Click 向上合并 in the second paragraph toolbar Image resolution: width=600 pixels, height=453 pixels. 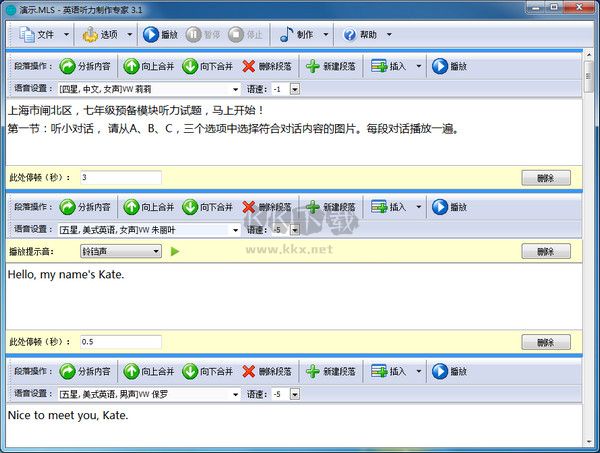coord(149,207)
